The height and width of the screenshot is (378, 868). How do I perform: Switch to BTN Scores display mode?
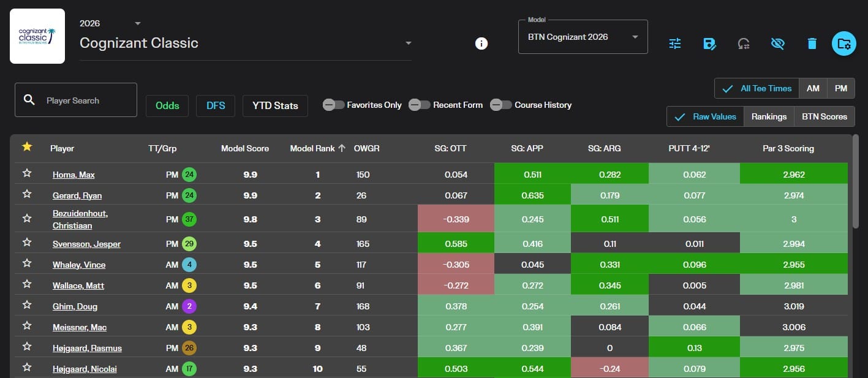click(x=825, y=116)
